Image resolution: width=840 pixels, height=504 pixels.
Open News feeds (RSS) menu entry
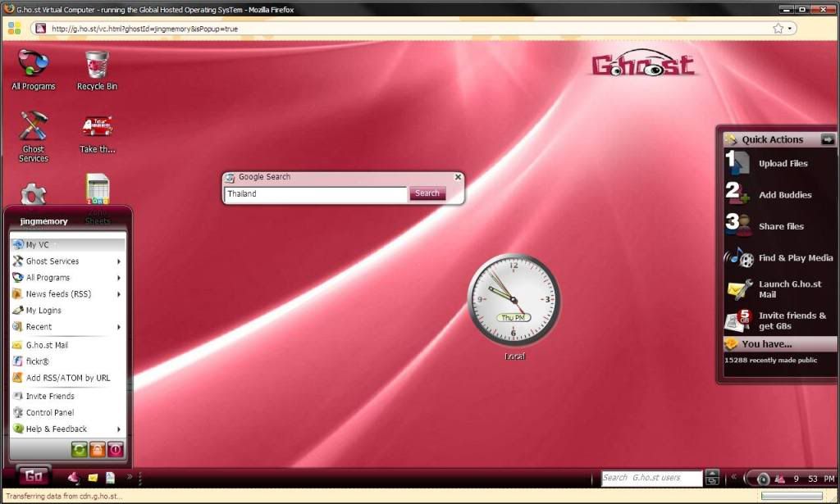click(x=67, y=293)
